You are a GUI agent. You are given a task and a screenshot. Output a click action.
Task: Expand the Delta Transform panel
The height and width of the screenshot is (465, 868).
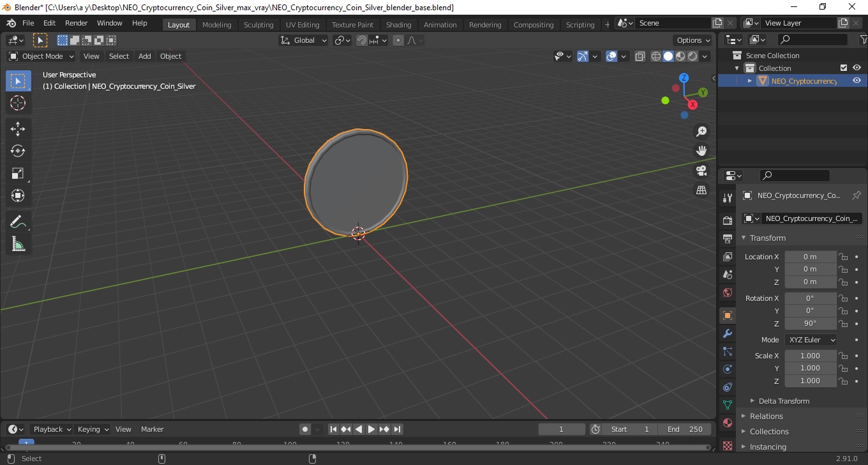coord(784,401)
